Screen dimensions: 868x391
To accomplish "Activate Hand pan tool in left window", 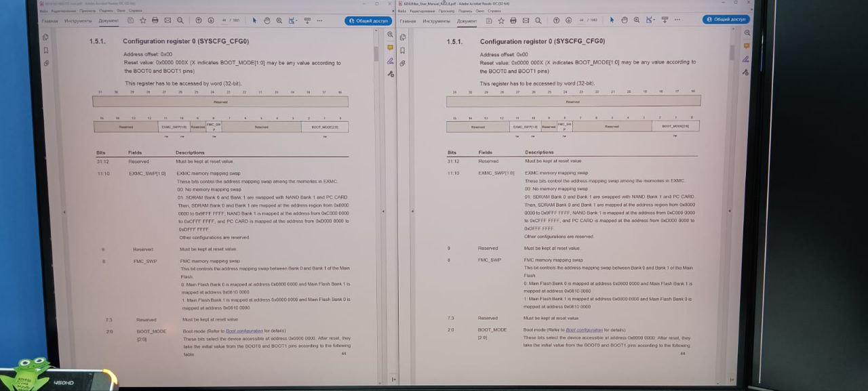I will tap(267, 20).
